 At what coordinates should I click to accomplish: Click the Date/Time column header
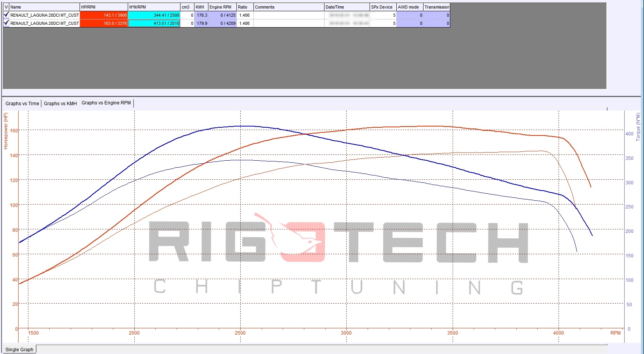[347, 7]
